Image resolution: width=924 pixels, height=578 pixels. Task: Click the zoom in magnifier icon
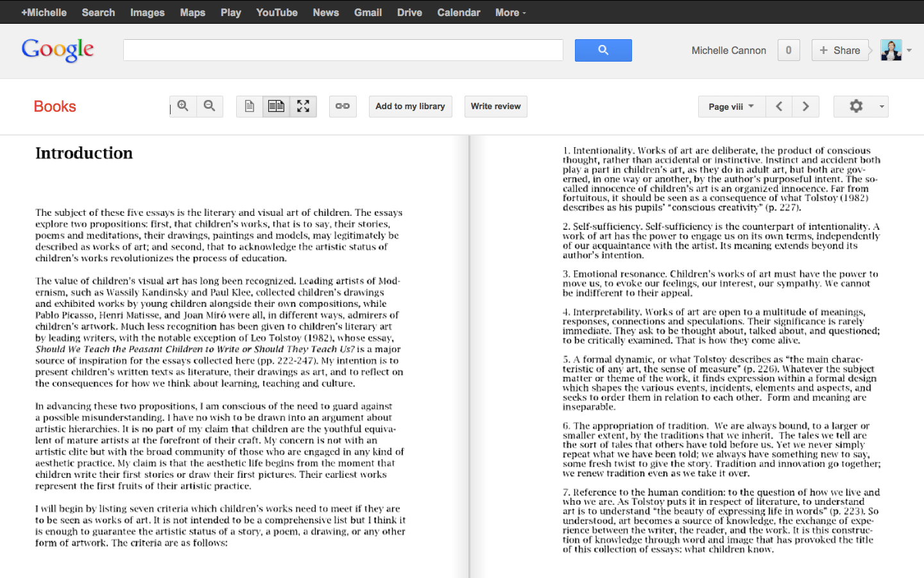click(x=183, y=106)
